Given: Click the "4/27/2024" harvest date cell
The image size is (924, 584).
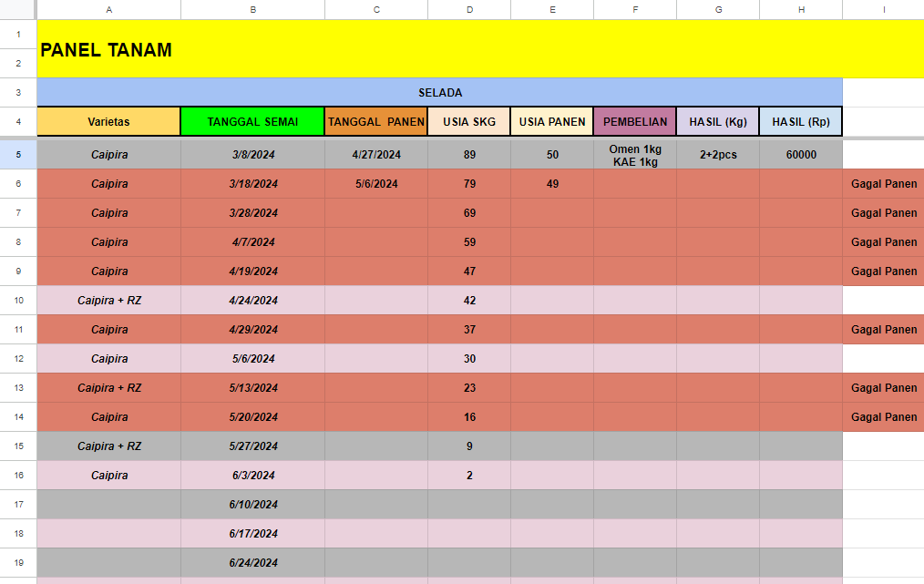Looking at the screenshot, I should tap(376, 155).
